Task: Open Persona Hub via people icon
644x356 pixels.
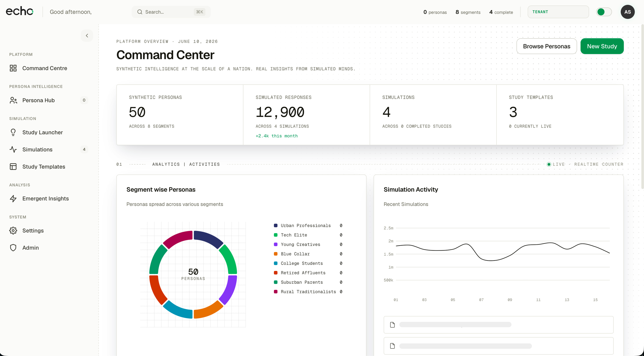Action: 13,100
